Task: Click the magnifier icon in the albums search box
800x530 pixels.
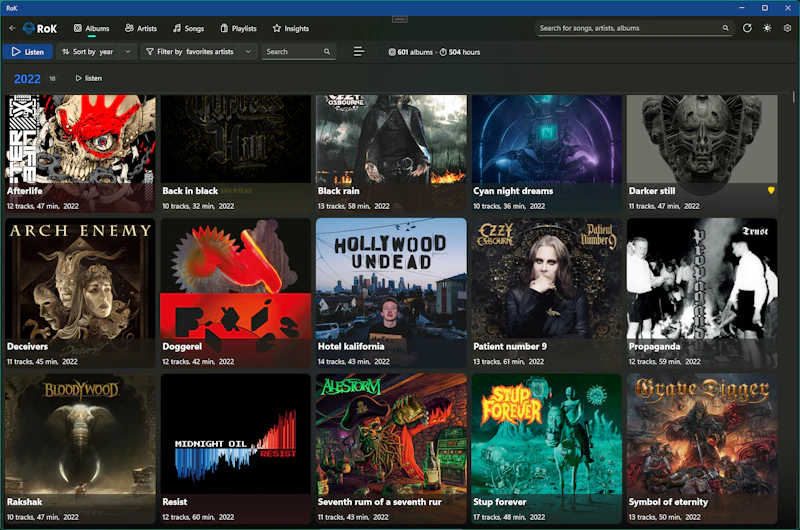Action: (327, 52)
